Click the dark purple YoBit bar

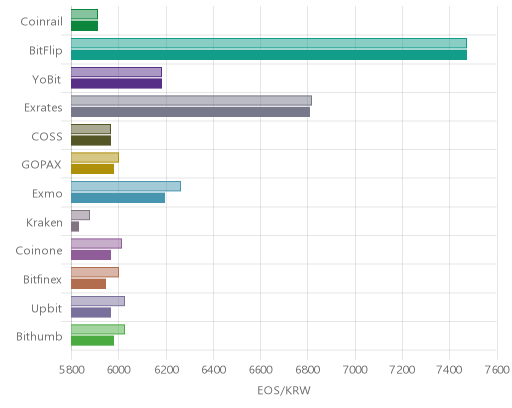coord(117,84)
